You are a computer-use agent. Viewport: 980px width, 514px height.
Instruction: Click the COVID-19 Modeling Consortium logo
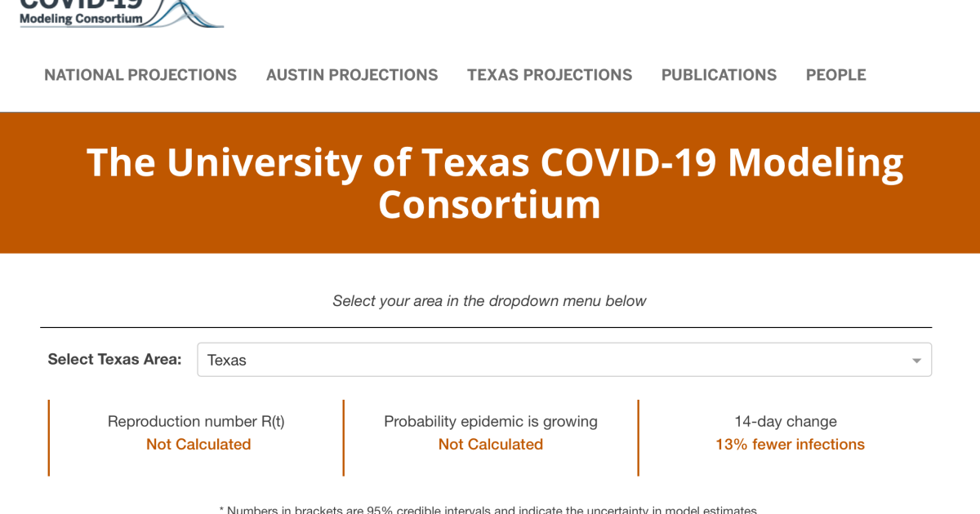point(82,11)
